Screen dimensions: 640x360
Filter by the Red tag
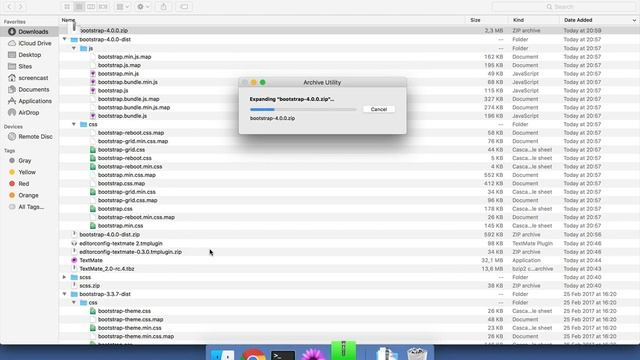[19, 184]
